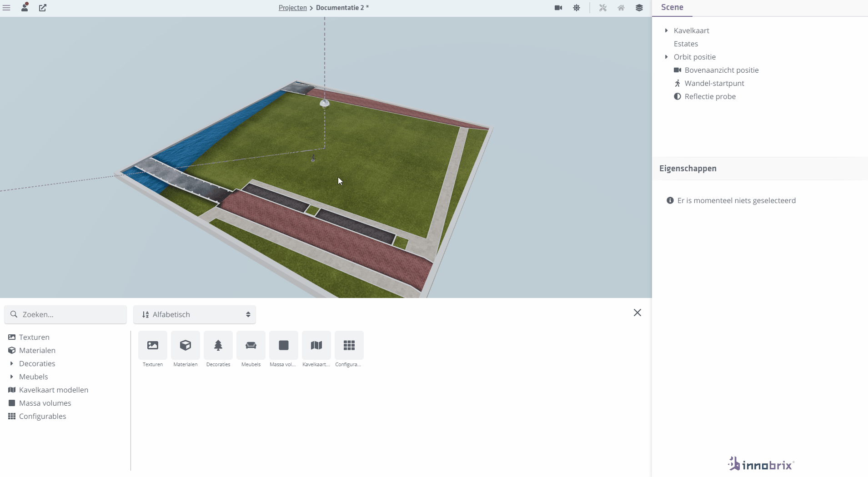Click inside the Zoeken search field
The height and width of the screenshot is (477, 868).
[x=65, y=314]
